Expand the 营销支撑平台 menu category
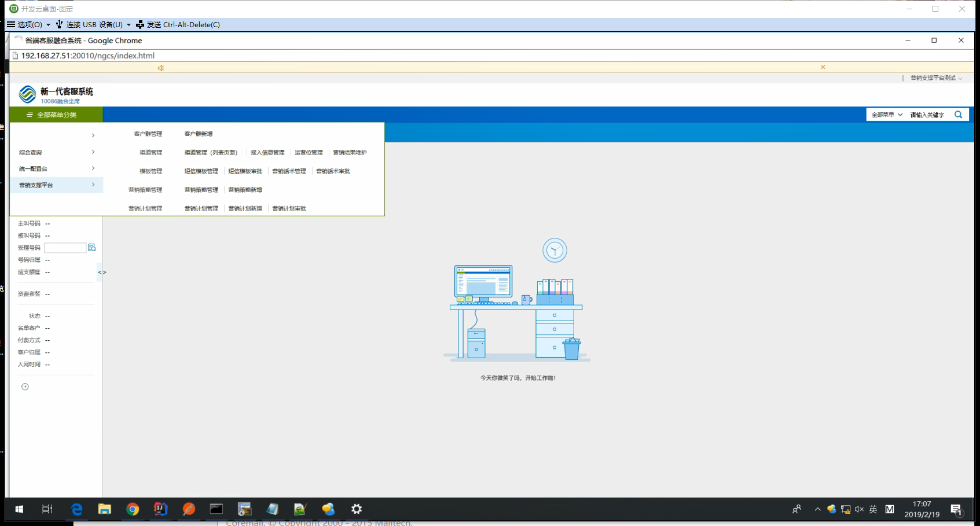 point(56,185)
